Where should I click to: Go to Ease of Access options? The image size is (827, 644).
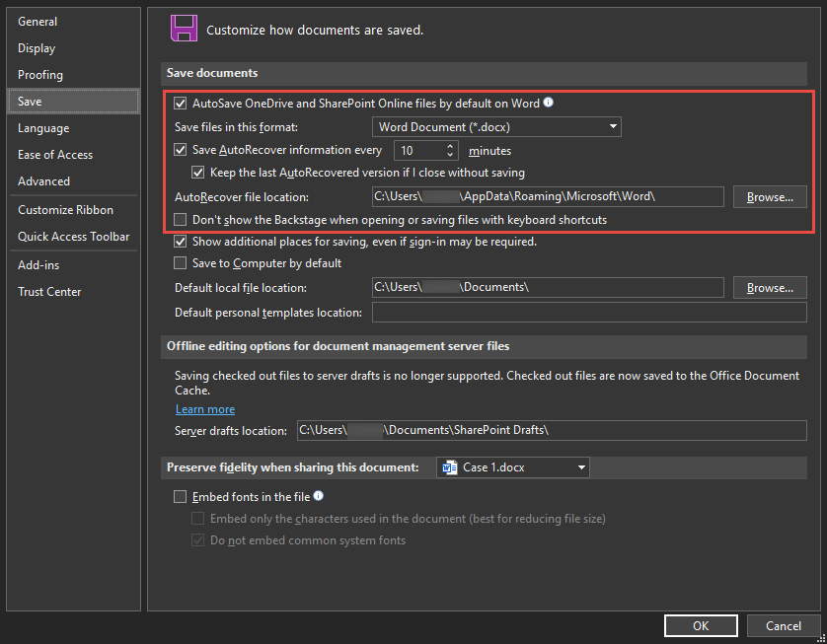tap(74, 155)
